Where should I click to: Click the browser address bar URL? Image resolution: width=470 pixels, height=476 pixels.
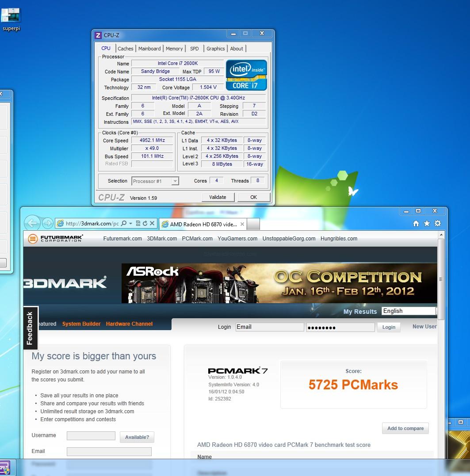click(92, 224)
